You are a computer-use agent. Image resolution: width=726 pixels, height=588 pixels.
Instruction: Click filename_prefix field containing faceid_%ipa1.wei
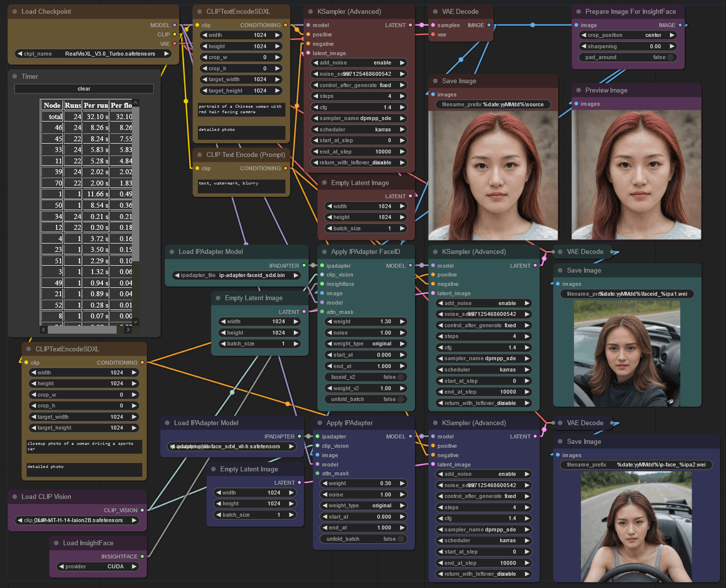(x=628, y=294)
